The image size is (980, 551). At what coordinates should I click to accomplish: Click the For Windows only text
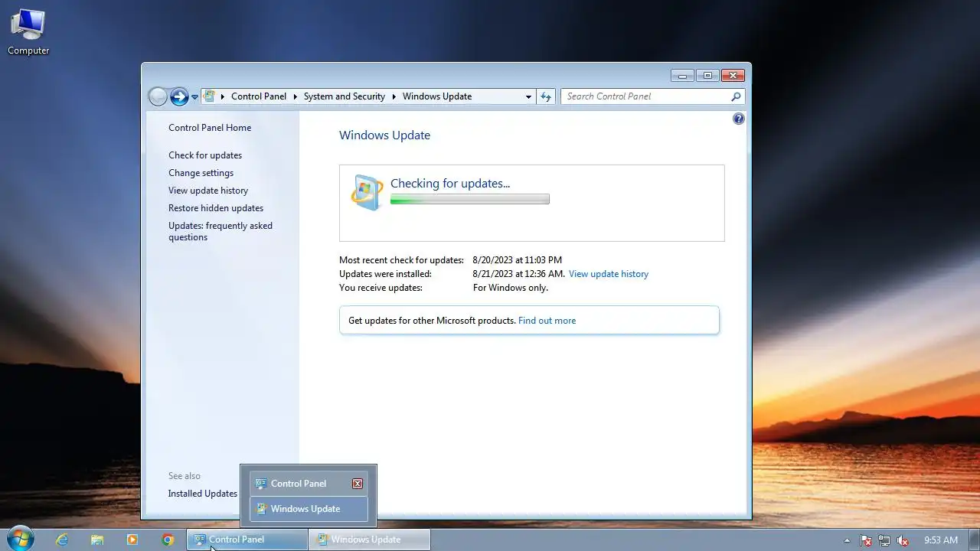coord(511,288)
